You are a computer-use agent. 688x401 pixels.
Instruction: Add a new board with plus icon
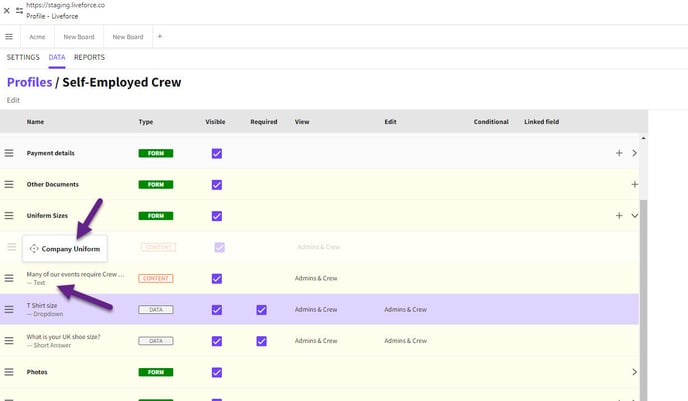pos(160,36)
